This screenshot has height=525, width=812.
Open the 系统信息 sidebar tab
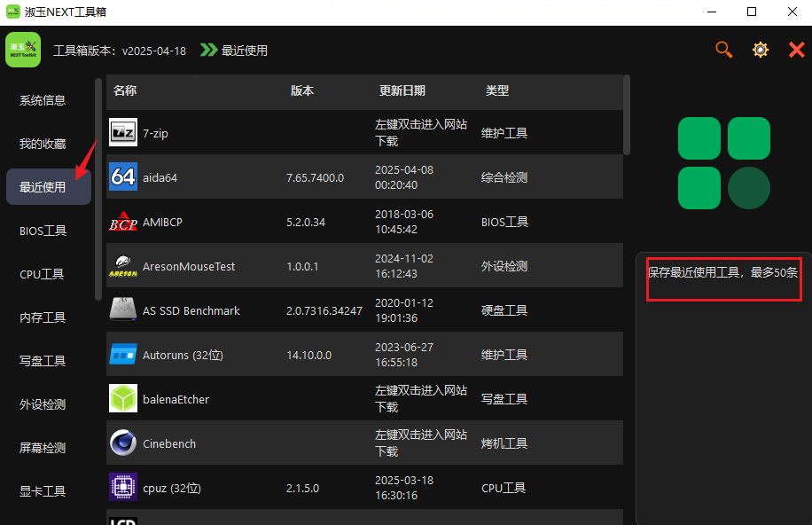click(x=43, y=100)
